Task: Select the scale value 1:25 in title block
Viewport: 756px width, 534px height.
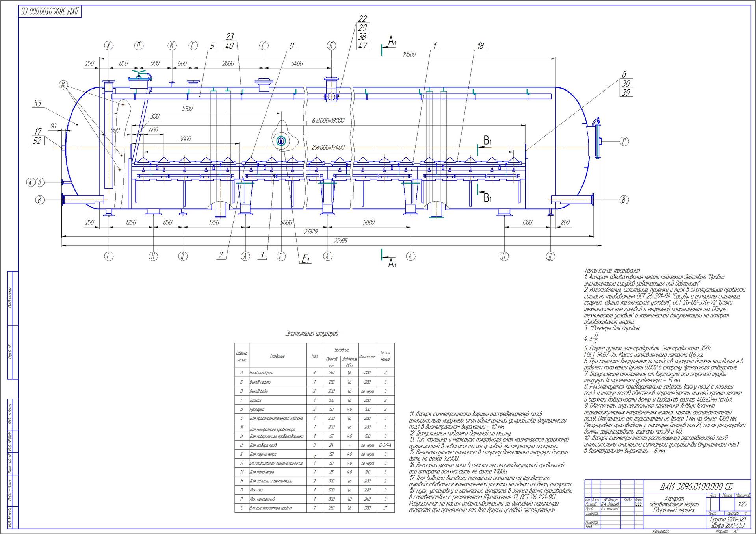Action: (742, 504)
